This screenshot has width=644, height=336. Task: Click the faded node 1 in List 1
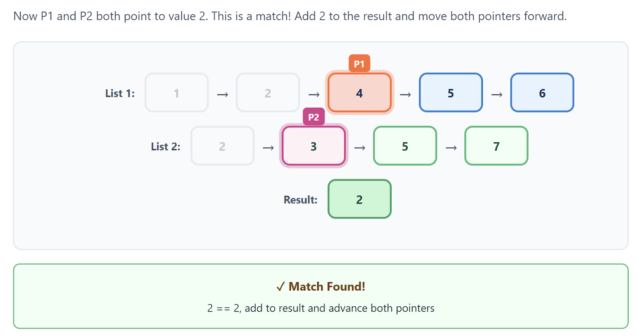(177, 93)
